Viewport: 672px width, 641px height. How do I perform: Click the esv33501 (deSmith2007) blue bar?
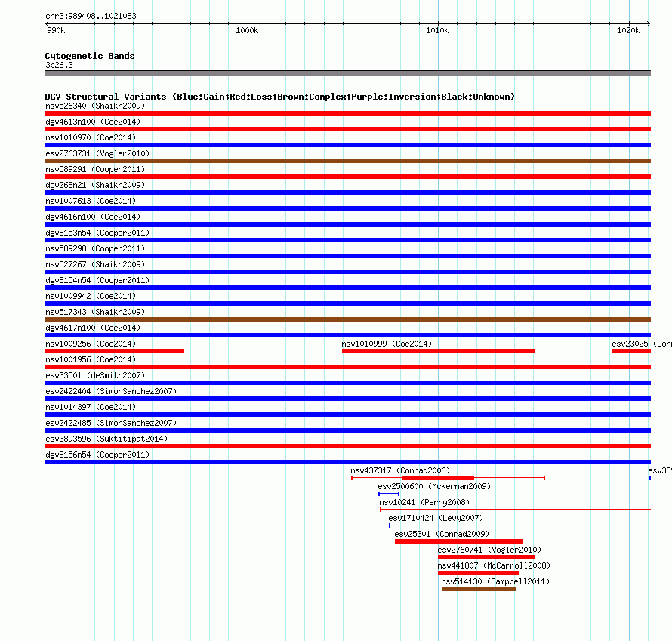[x=347, y=383]
